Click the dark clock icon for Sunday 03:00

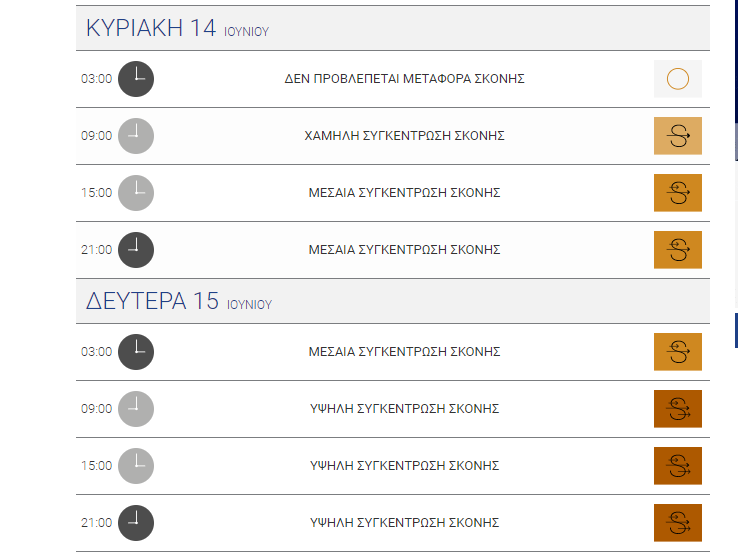pyautogui.click(x=136, y=79)
